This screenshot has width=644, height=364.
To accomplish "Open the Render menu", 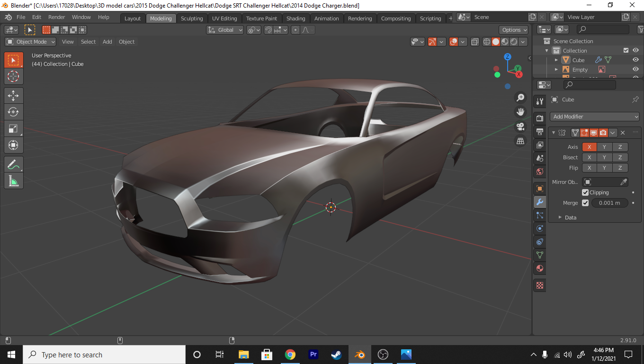I will [x=56, y=17].
